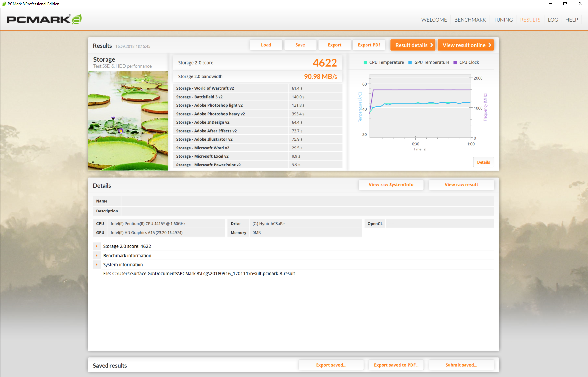Viewport: 588px width, 377px height.
Task: Select the World of Warcraft v2 row
Action: (x=257, y=88)
